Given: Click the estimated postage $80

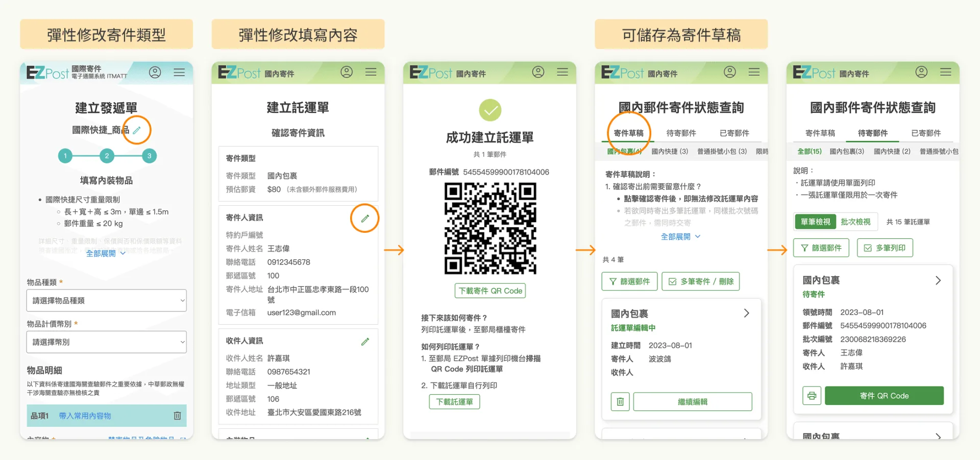Looking at the screenshot, I should click(274, 189).
